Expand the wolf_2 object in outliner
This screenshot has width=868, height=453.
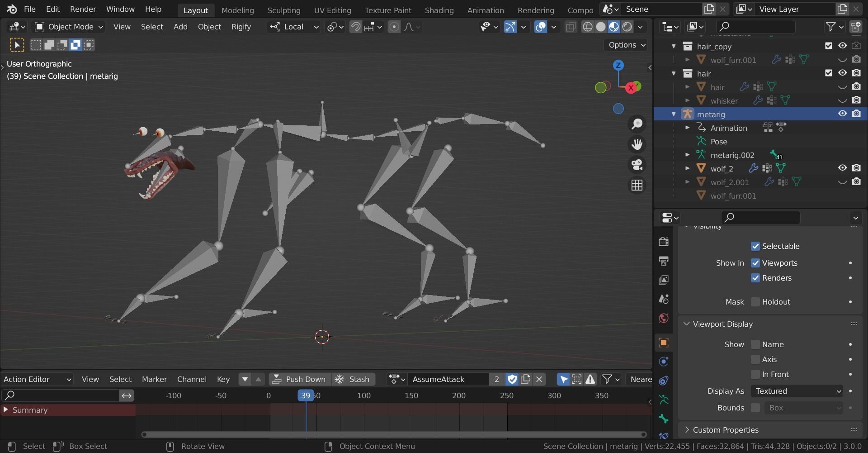(687, 168)
